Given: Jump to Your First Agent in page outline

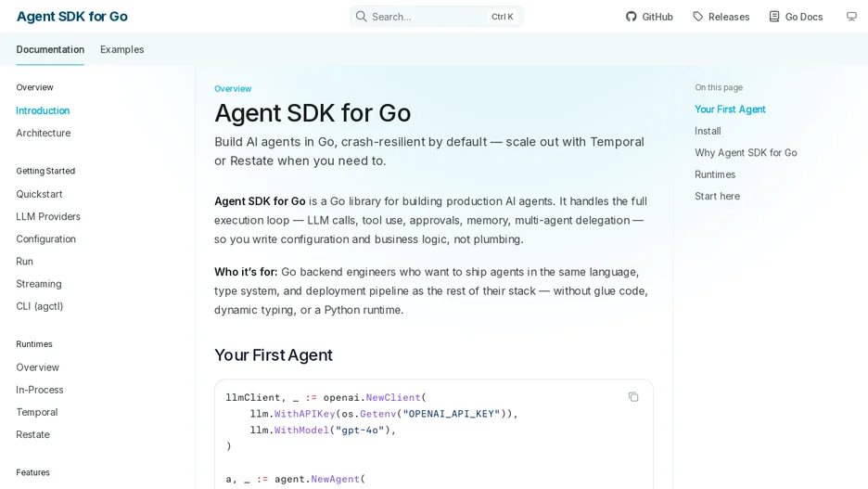Looking at the screenshot, I should 730,109.
